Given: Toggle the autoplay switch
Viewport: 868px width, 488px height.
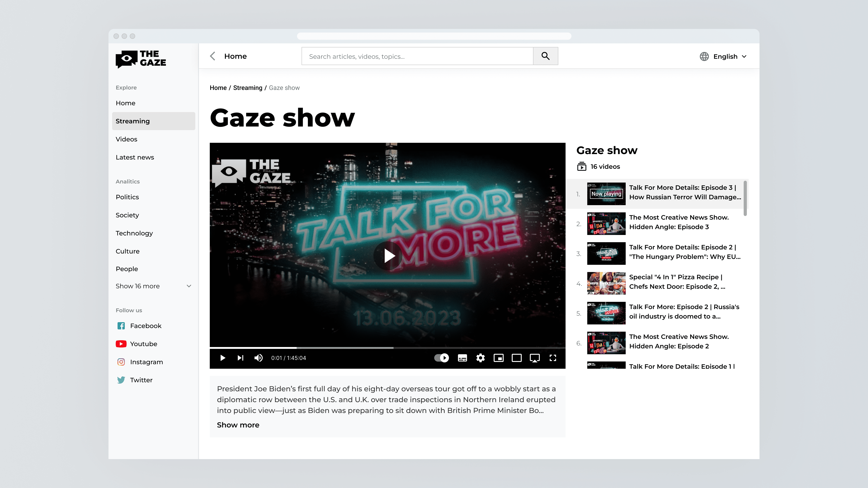Looking at the screenshot, I should (x=441, y=358).
